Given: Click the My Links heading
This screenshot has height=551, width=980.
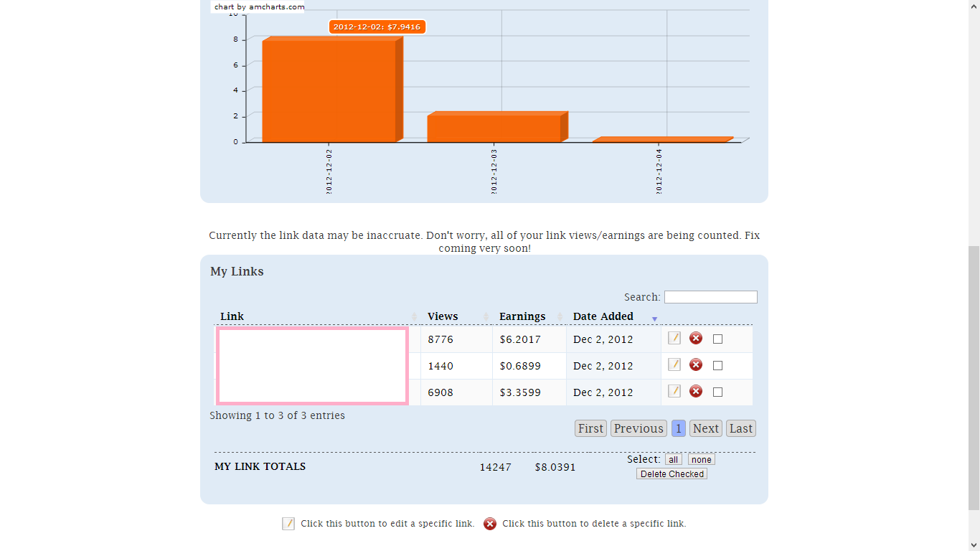Looking at the screenshot, I should click(x=237, y=271).
